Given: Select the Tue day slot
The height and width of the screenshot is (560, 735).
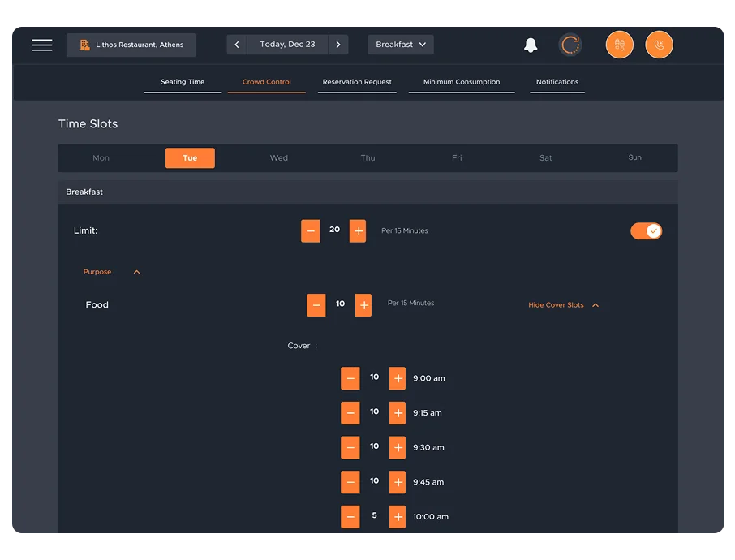Looking at the screenshot, I should pos(190,158).
